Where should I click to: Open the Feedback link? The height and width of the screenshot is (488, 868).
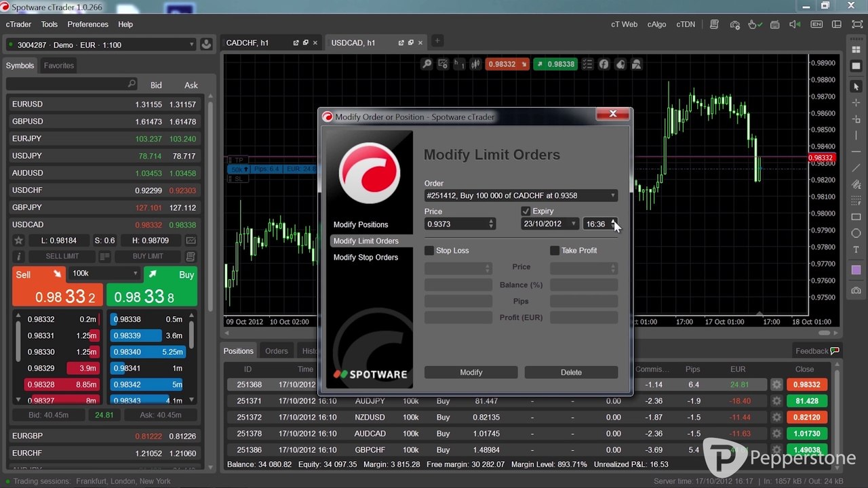coord(817,351)
